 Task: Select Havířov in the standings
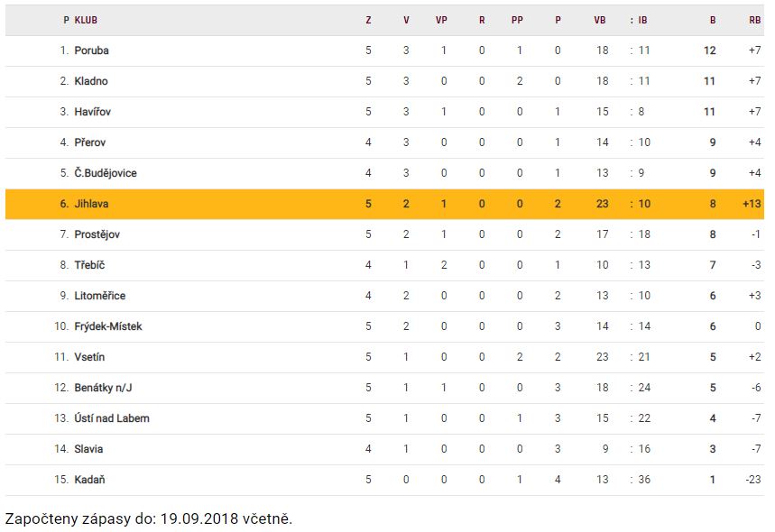(x=93, y=112)
